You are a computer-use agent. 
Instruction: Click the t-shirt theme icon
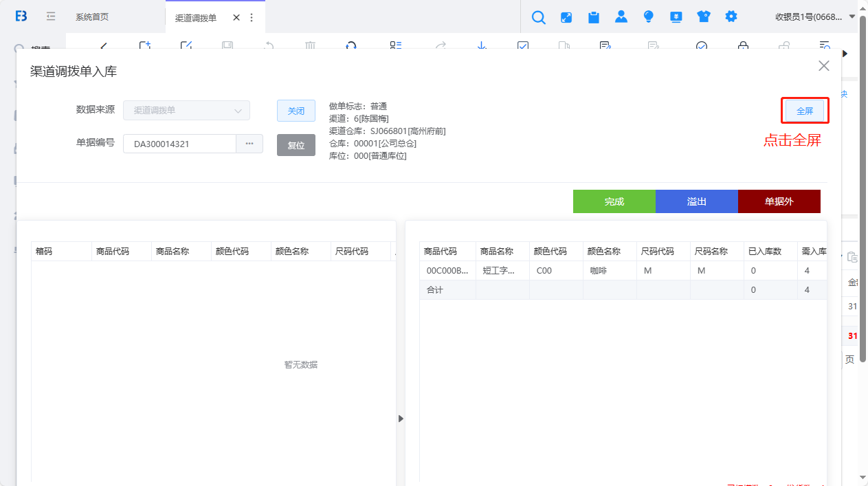[x=704, y=16]
